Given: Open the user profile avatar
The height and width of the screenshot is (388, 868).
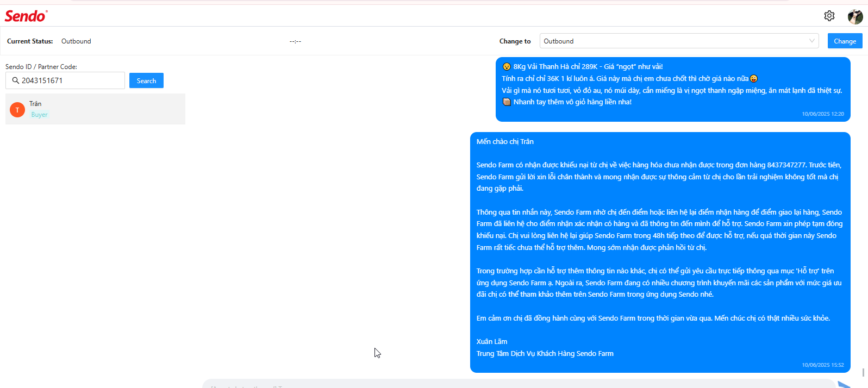Looking at the screenshot, I should pyautogui.click(x=855, y=16).
